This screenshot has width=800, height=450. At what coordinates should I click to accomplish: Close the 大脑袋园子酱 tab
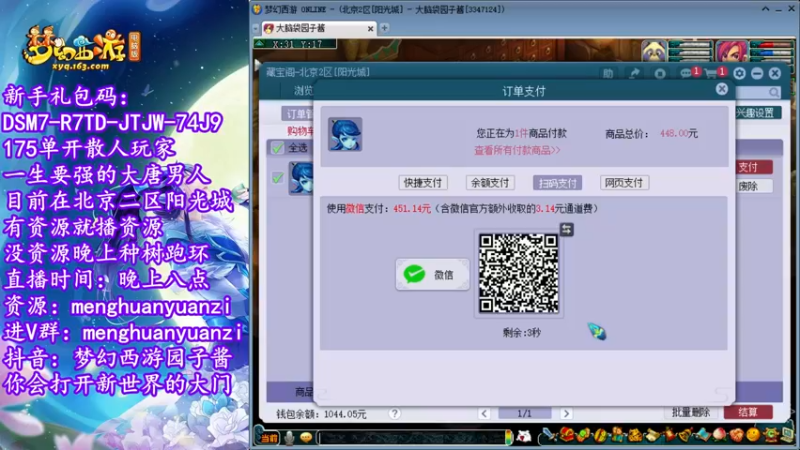coord(370,29)
